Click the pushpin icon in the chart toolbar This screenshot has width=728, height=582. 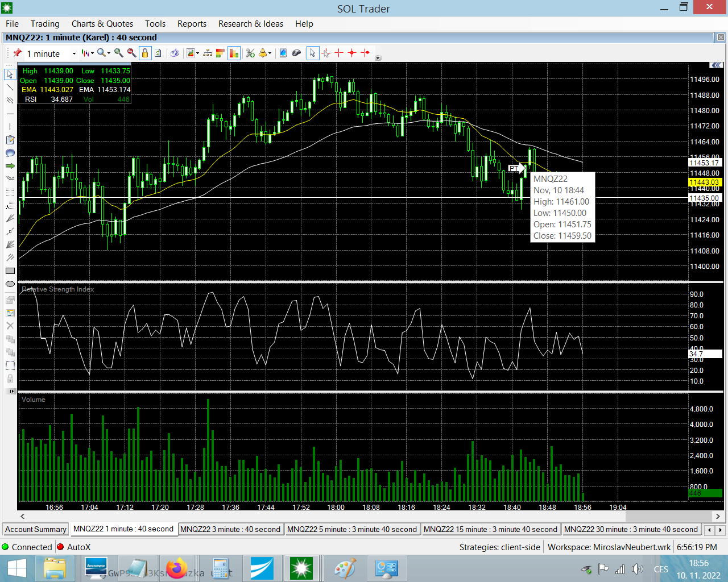(17, 53)
